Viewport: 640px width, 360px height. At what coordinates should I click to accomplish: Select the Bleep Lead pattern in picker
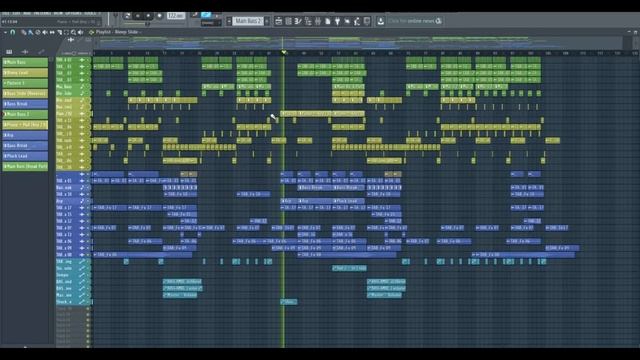[25, 73]
